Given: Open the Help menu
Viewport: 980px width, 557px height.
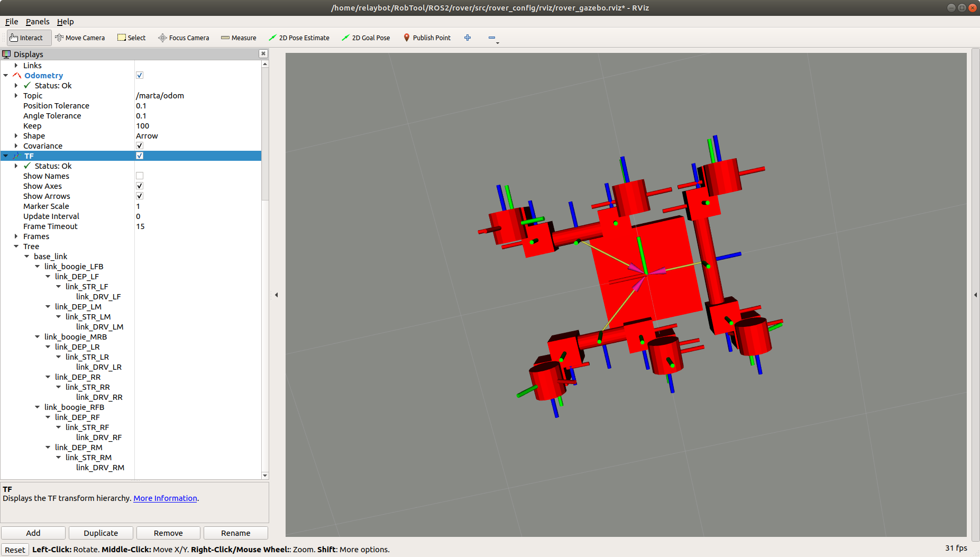Looking at the screenshot, I should (66, 22).
